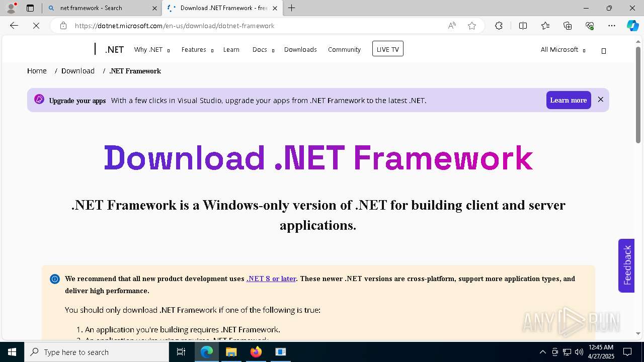The width and height of the screenshot is (644, 362).
Task: Open tab actions menu icon
Action: (x=30, y=8)
